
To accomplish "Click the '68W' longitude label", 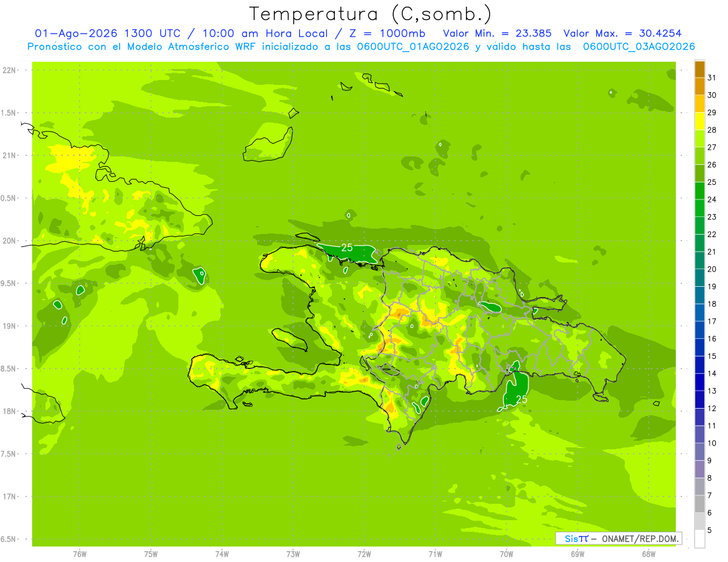I will [x=649, y=554].
